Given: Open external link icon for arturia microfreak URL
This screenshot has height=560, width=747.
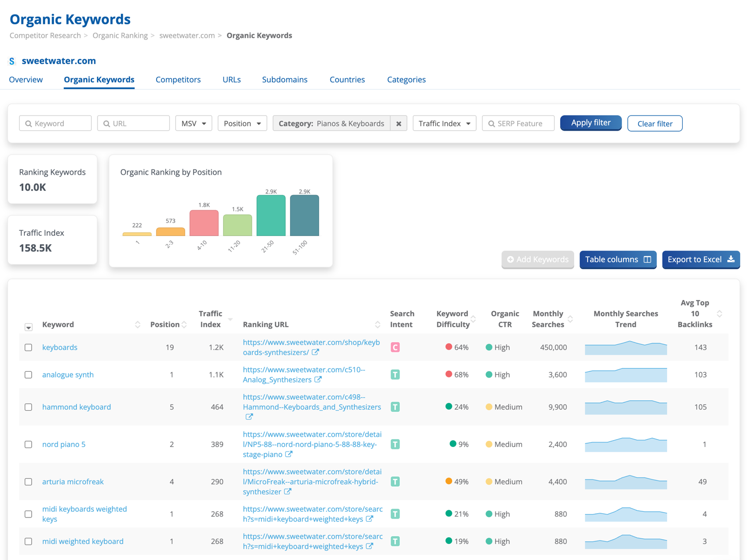Looking at the screenshot, I should [x=287, y=492].
